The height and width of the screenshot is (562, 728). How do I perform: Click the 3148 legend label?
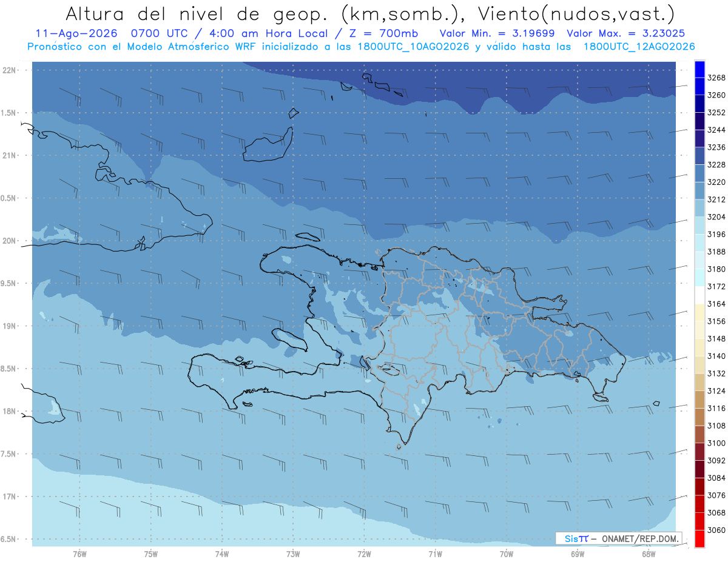point(716,338)
